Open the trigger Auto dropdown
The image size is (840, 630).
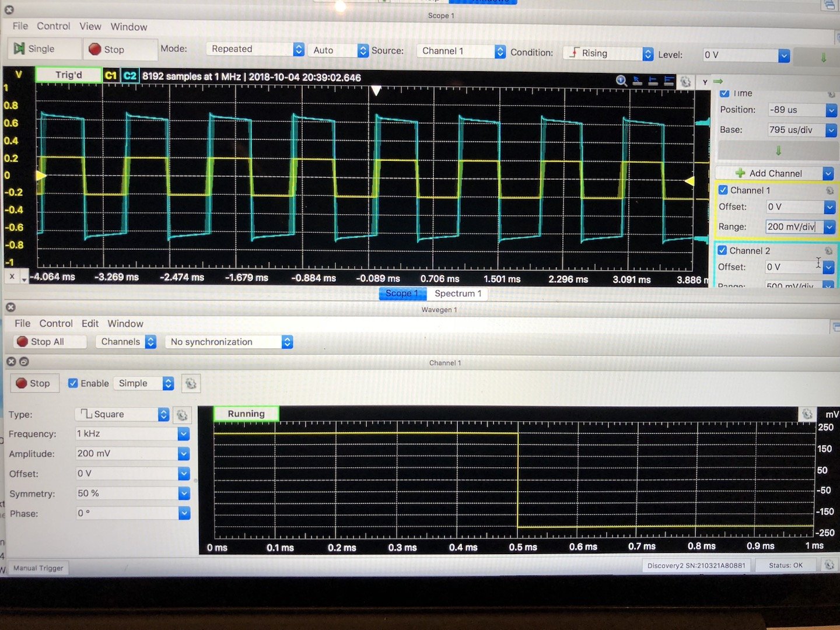(x=338, y=51)
